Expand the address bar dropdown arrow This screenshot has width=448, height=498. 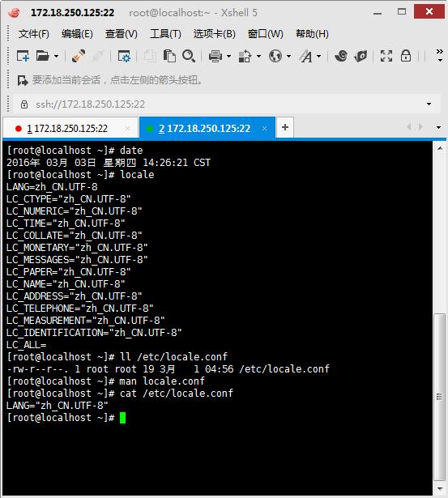click(429, 104)
